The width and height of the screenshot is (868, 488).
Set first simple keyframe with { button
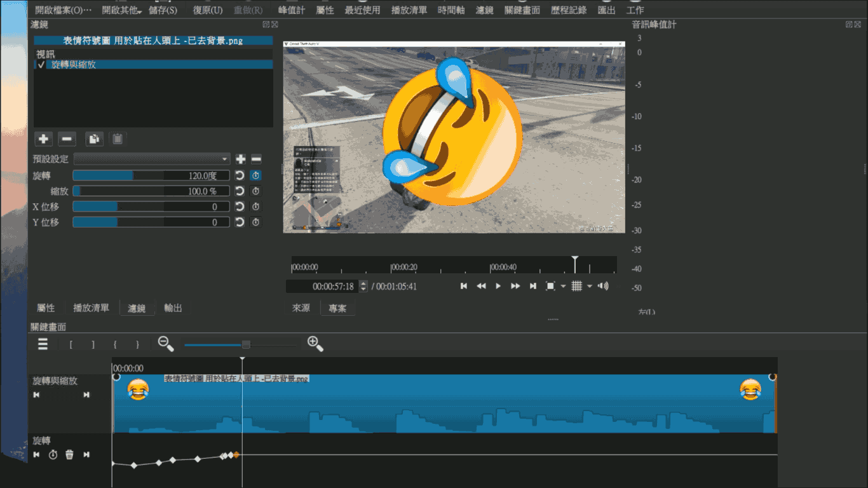[115, 344]
